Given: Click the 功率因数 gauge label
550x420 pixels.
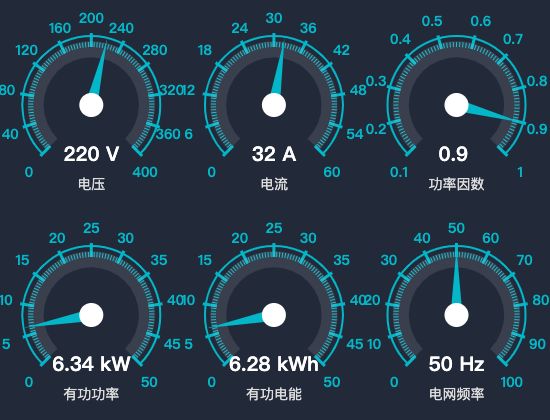Looking at the screenshot, I should (456, 184).
